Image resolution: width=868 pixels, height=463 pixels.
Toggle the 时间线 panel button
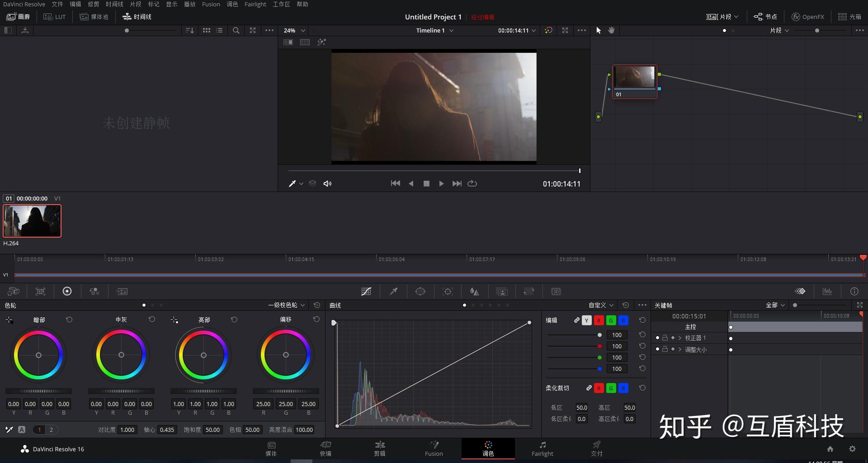pyautogui.click(x=137, y=17)
